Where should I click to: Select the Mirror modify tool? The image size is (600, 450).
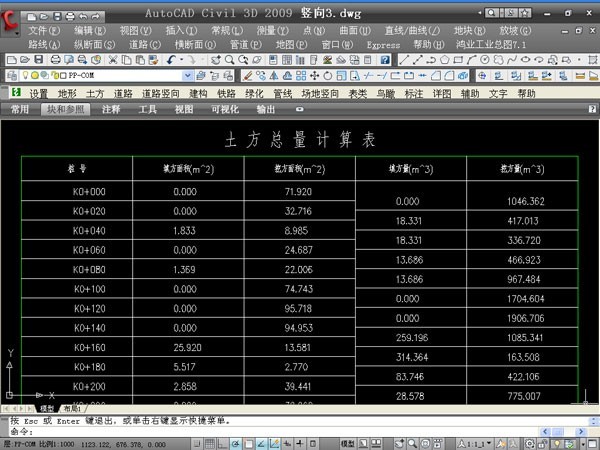point(274,76)
